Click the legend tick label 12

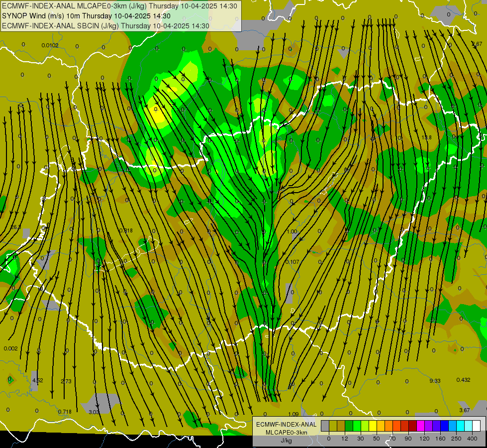pos(345,439)
